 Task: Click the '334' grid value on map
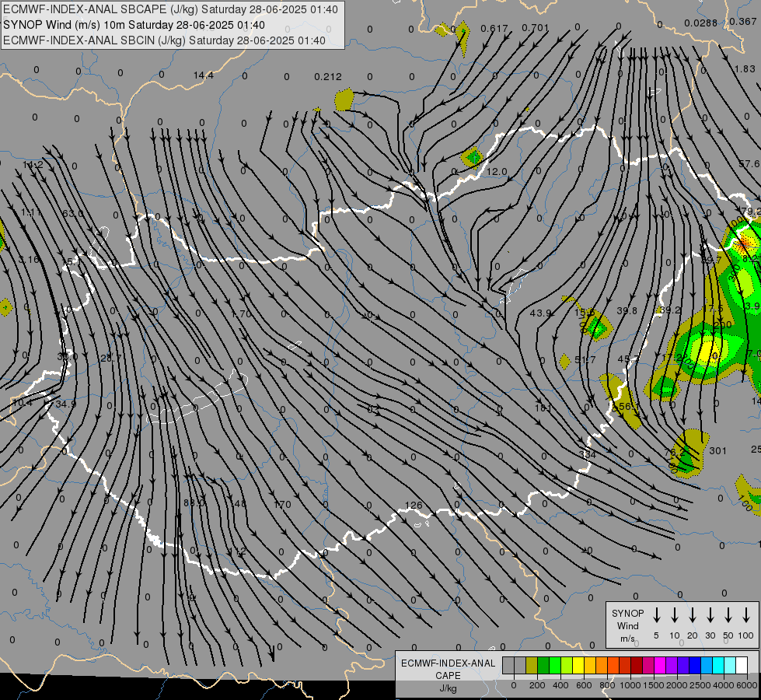(587, 454)
